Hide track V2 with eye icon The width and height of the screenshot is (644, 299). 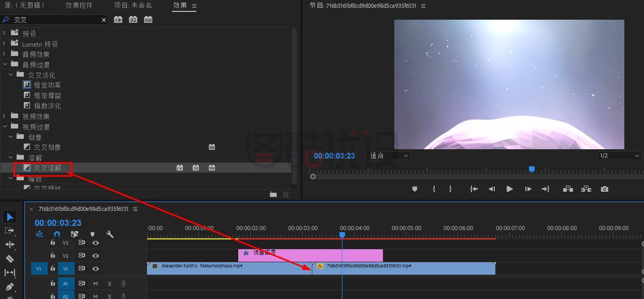coord(96,255)
